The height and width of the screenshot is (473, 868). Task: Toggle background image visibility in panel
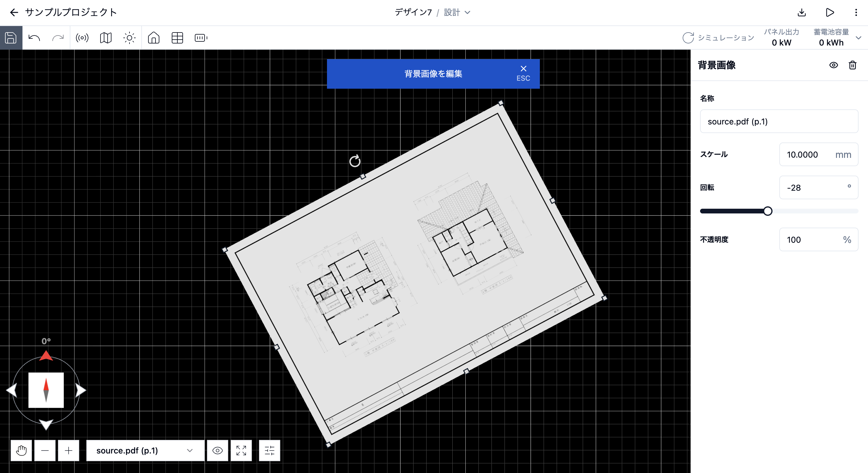pyautogui.click(x=834, y=65)
